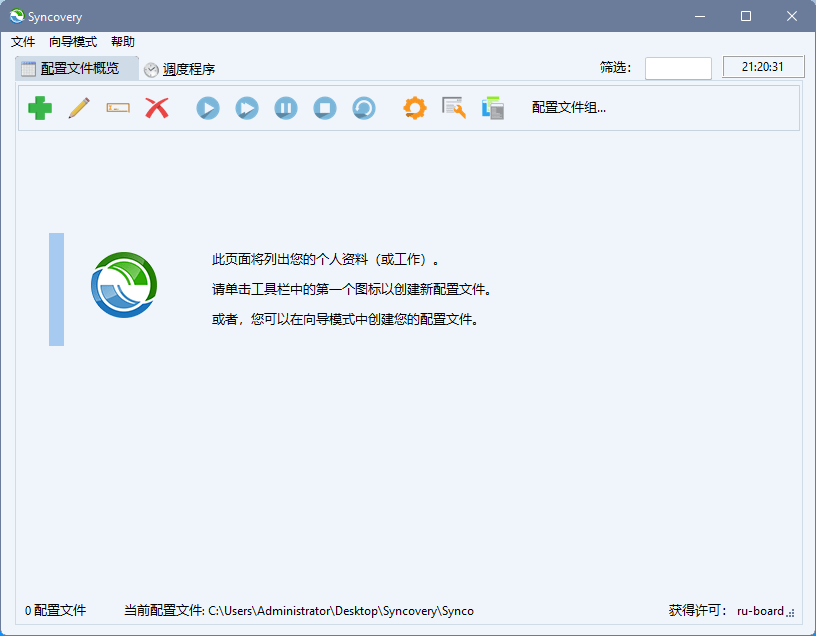Viewport: 816px width, 636px height.
Task: Click the Syncovery logo in the center
Action: click(x=124, y=285)
